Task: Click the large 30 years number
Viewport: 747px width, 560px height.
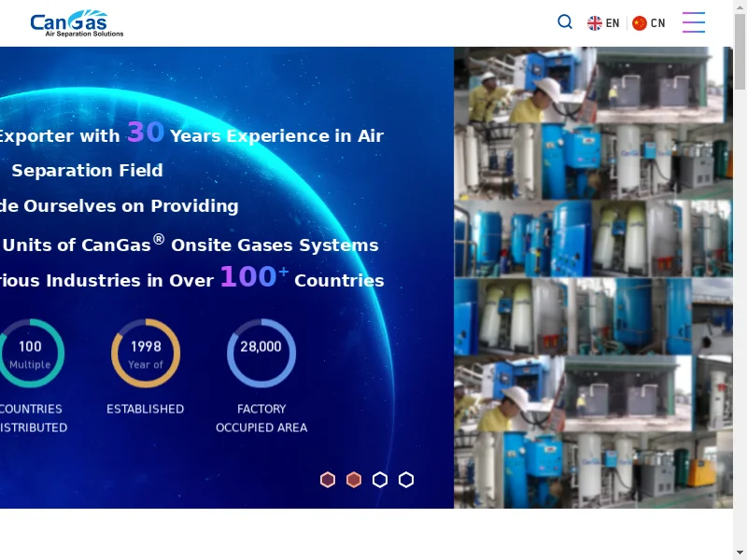Action: click(x=146, y=132)
